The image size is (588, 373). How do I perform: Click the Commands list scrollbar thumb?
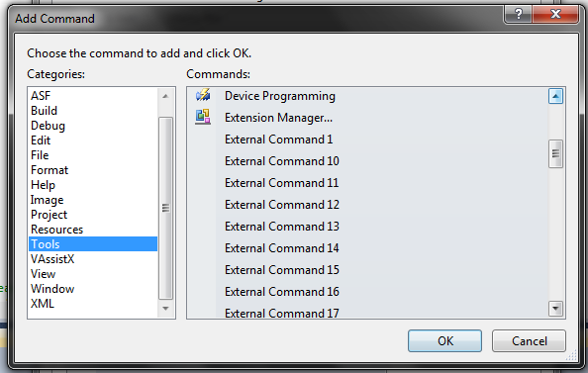tap(555, 153)
